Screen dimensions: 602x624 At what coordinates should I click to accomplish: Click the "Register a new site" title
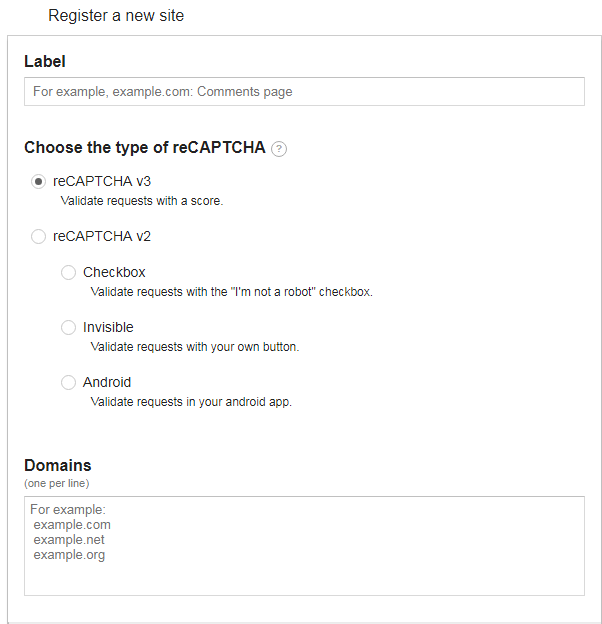click(116, 16)
